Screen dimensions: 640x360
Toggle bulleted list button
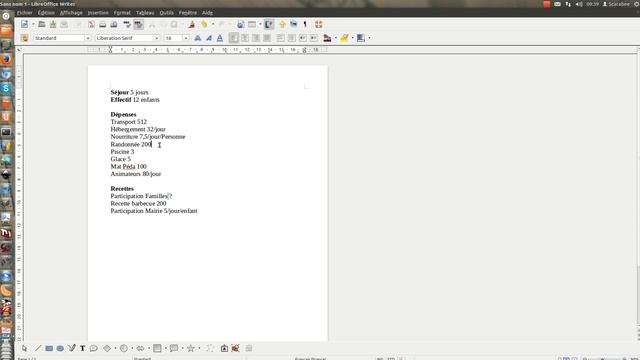point(291,38)
